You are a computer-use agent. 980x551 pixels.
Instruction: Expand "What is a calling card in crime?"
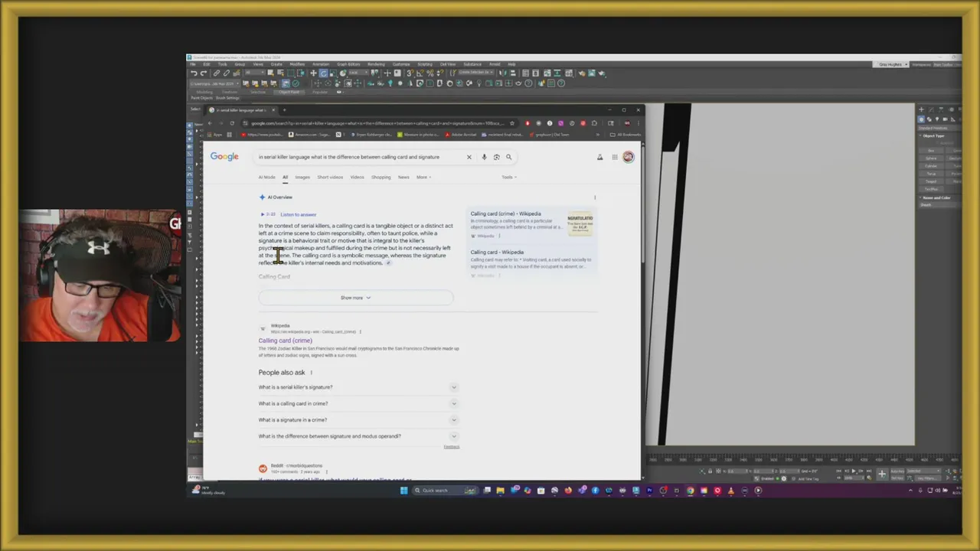(358, 403)
